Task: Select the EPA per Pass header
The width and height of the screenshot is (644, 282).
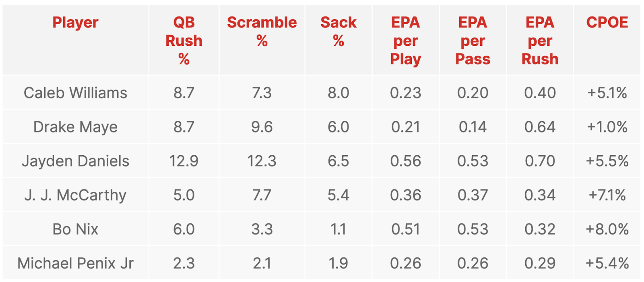Action: [473, 41]
